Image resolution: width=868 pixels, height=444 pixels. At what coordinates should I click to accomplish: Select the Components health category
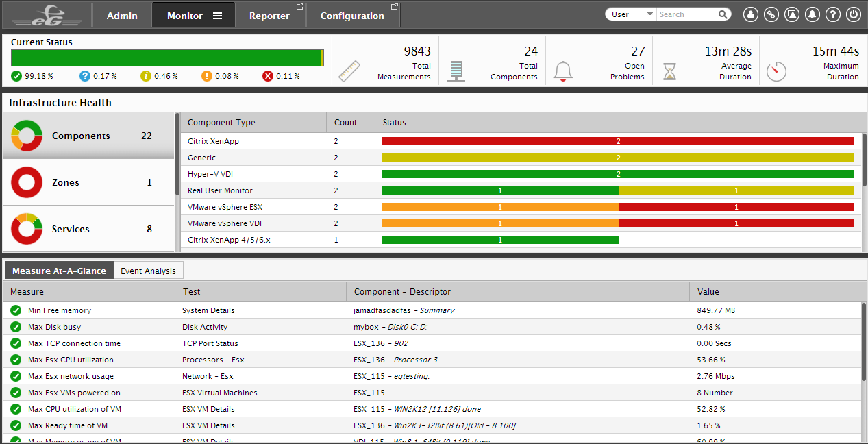coord(88,136)
